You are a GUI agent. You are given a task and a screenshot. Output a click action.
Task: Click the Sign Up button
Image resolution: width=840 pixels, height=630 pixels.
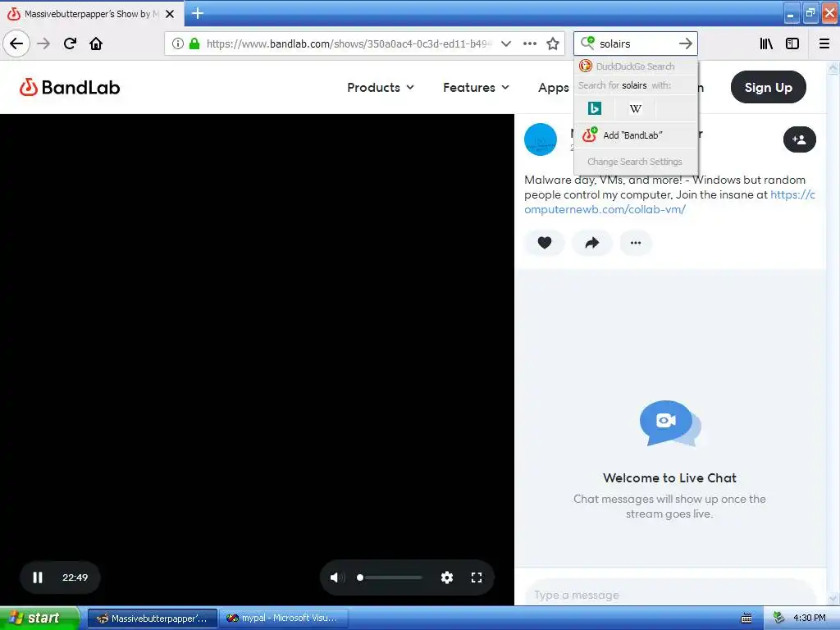768,87
